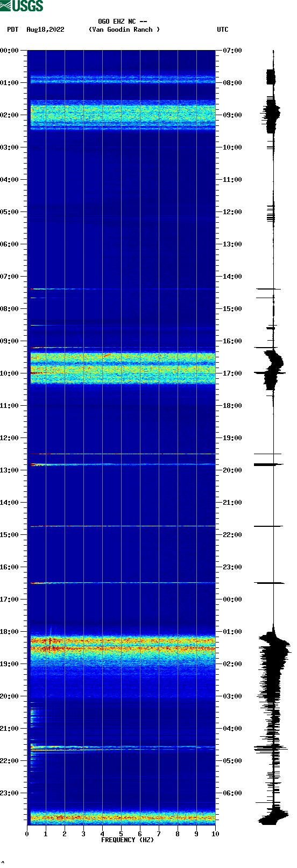Click the 'PDT' timezone label
Viewport: 297px width, 868px height.
click(12, 30)
